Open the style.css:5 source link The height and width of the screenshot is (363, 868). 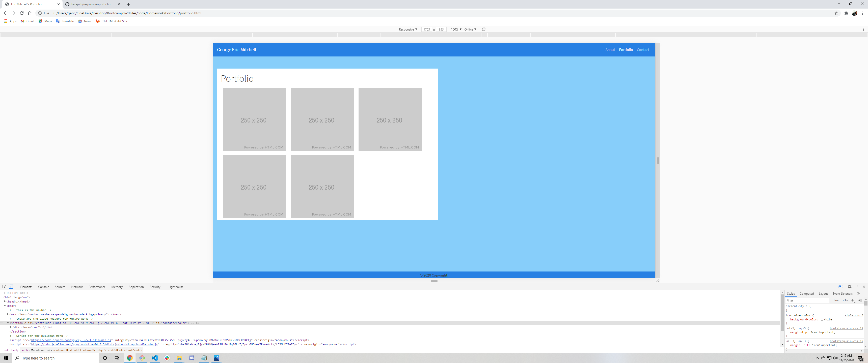point(854,315)
